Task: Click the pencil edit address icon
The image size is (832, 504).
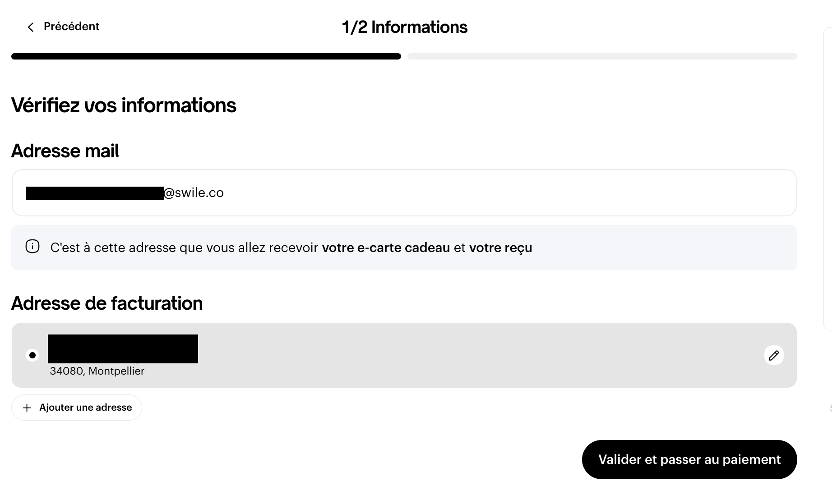Action: pyautogui.click(x=774, y=355)
